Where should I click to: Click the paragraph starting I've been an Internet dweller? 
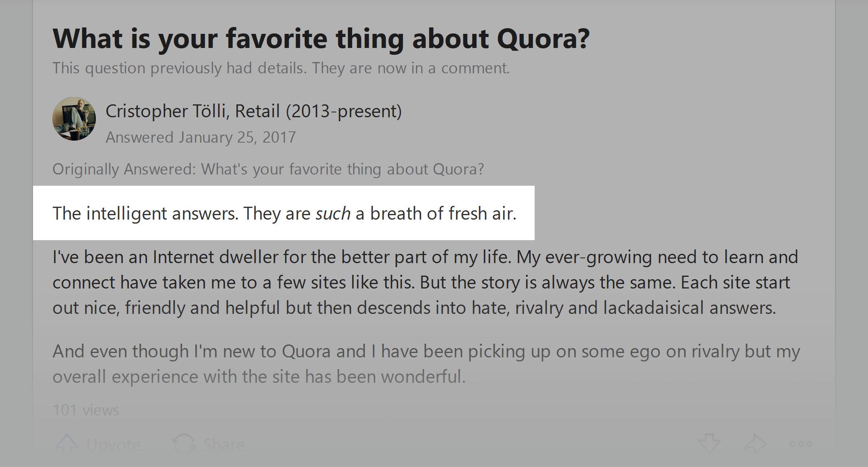425,282
